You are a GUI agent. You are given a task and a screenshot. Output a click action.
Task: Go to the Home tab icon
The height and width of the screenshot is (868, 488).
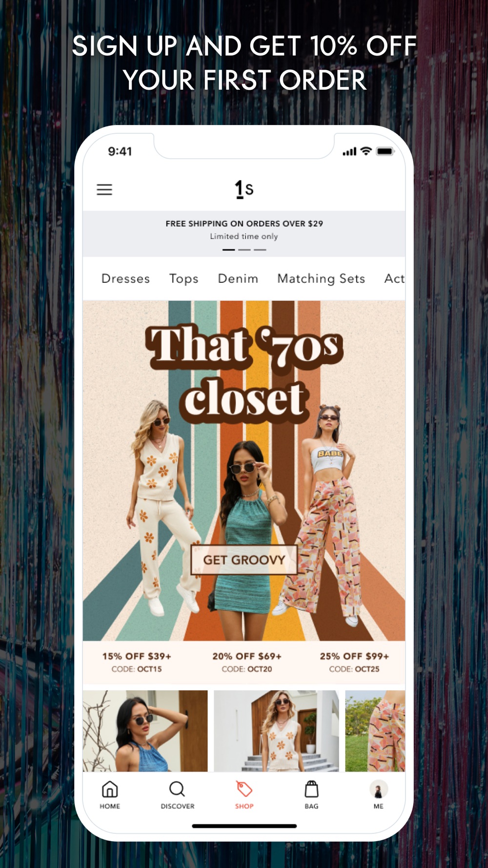(110, 789)
